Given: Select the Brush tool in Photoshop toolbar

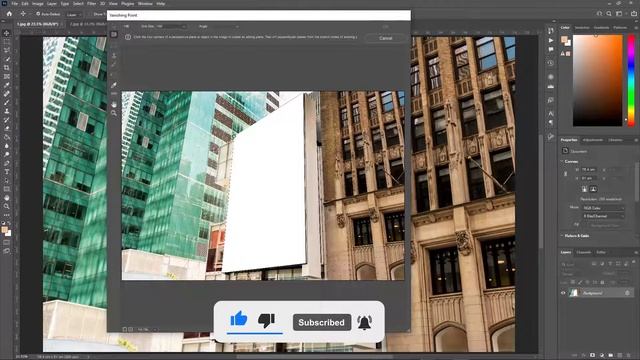Looking at the screenshot, I should [x=7, y=102].
